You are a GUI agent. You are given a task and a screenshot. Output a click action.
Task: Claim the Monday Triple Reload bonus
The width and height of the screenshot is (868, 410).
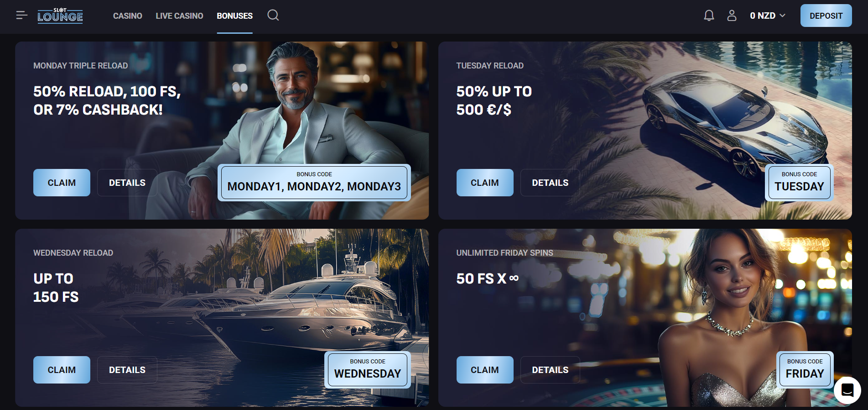62,183
